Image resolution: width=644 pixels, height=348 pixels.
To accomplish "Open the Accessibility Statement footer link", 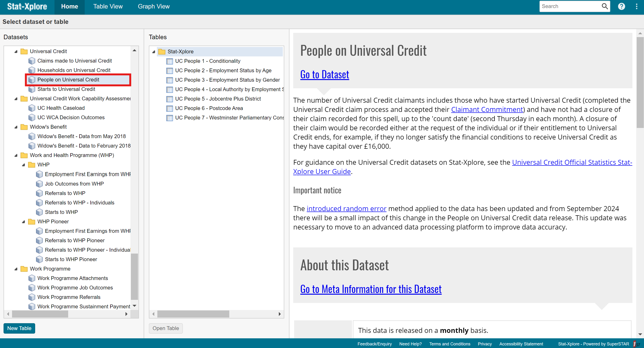I will point(521,344).
